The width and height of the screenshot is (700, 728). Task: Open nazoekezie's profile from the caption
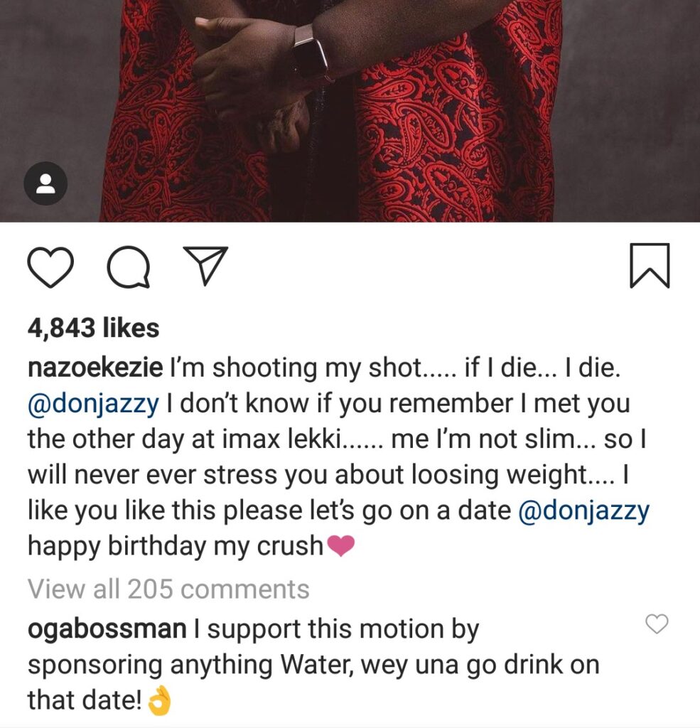(x=95, y=368)
